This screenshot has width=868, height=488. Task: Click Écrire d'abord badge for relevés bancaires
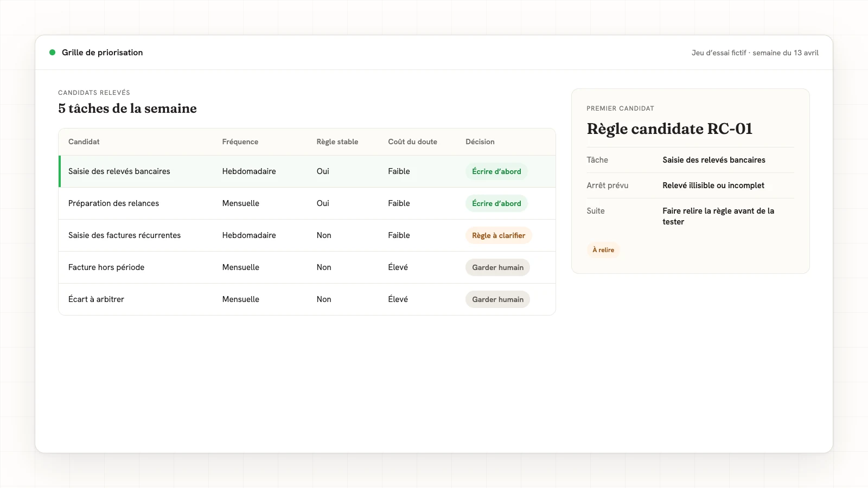496,171
